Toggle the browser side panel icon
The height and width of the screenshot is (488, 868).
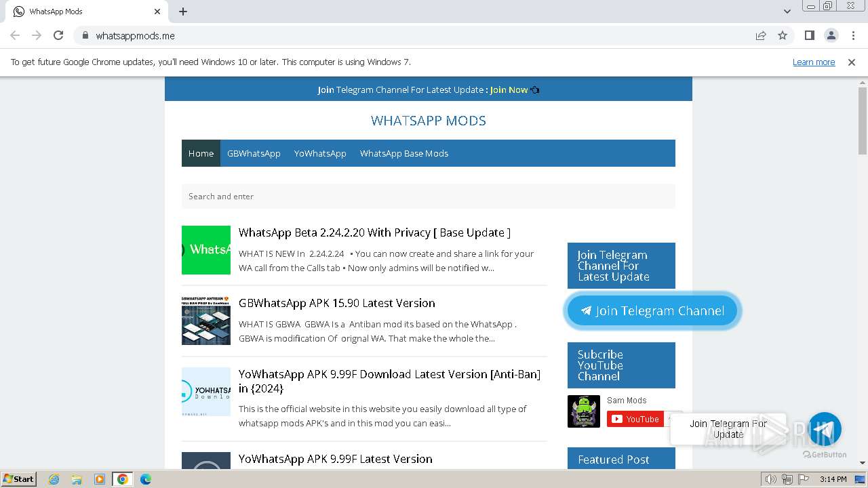(809, 35)
